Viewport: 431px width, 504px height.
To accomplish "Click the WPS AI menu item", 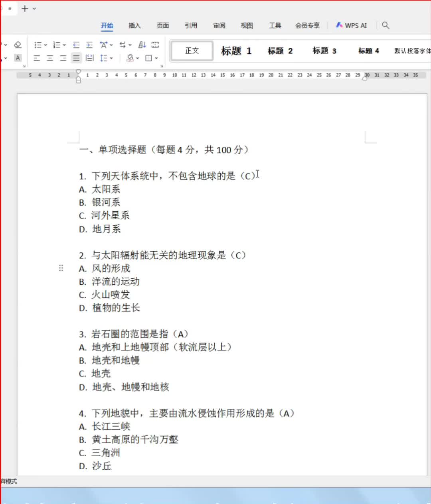I will pyautogui.click(x=352, y=25).
